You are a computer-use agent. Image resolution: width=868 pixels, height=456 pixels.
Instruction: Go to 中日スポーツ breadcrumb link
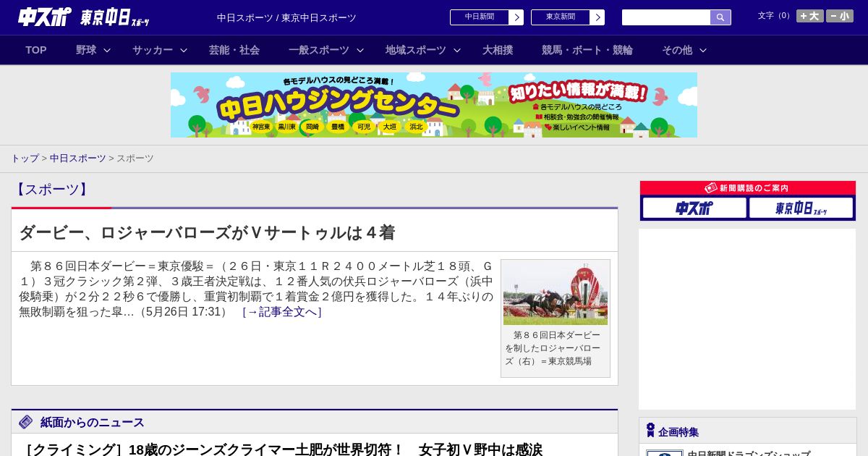78,159
